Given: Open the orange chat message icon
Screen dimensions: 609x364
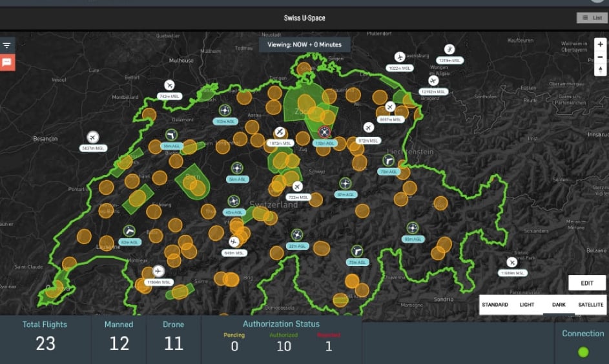Looking at the screenshot, I should (7, 62).
